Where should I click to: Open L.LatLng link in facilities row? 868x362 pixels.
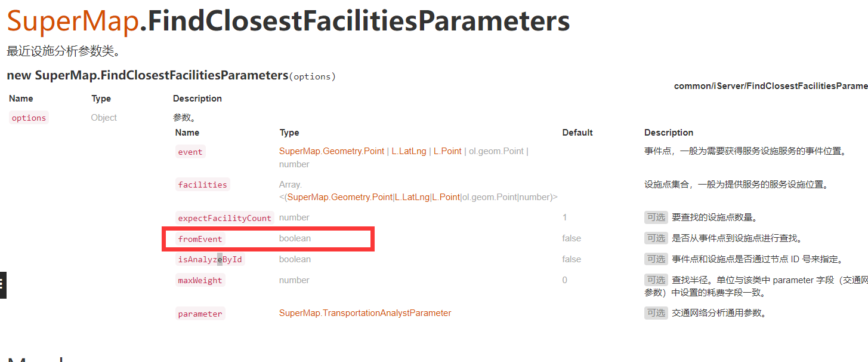coord(412,197)
